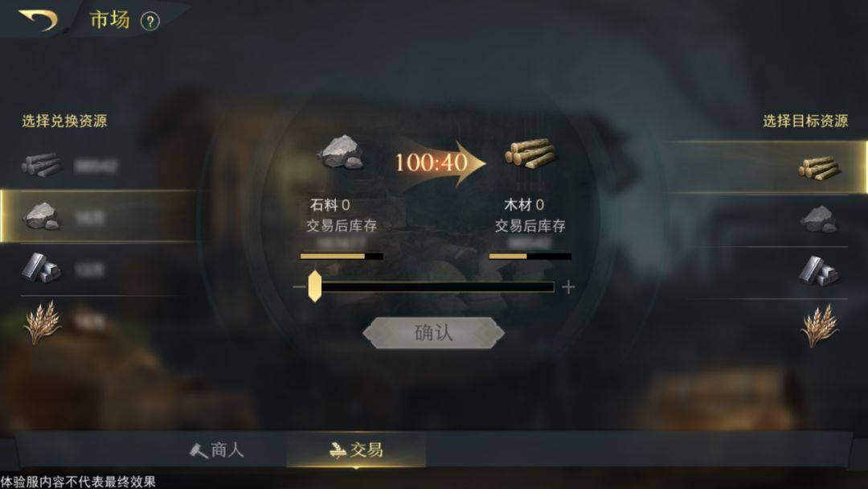Select iron ingots as exchange resource
868x489 pixels.
coord(100,269)
